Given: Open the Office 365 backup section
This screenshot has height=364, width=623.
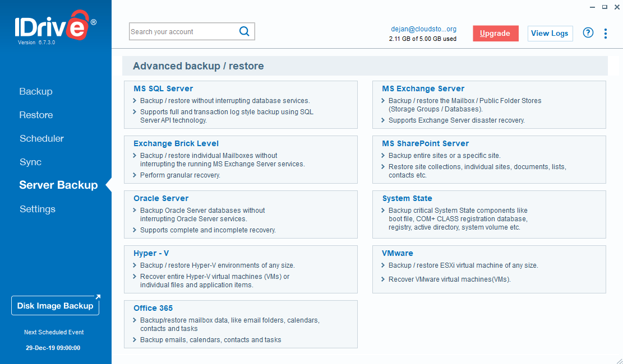Looking at the screenshot, I should [153, 308].
